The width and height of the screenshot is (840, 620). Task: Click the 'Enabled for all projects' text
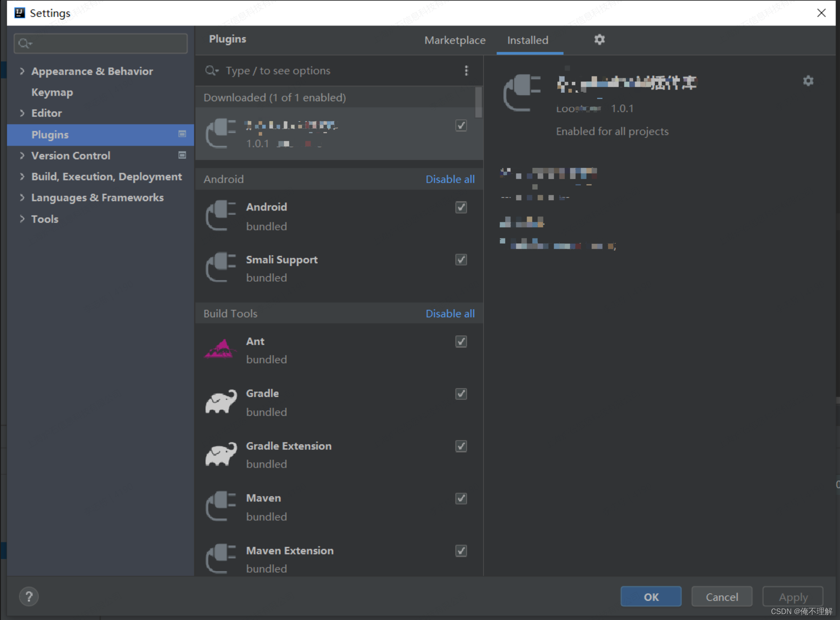(x=612, y=131)
